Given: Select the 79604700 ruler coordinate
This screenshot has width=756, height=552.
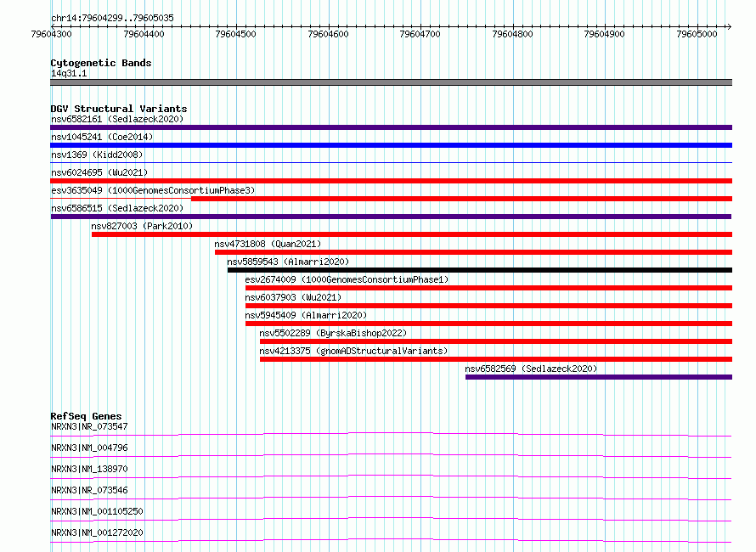Looking at the screenshot, I should 420,34.
